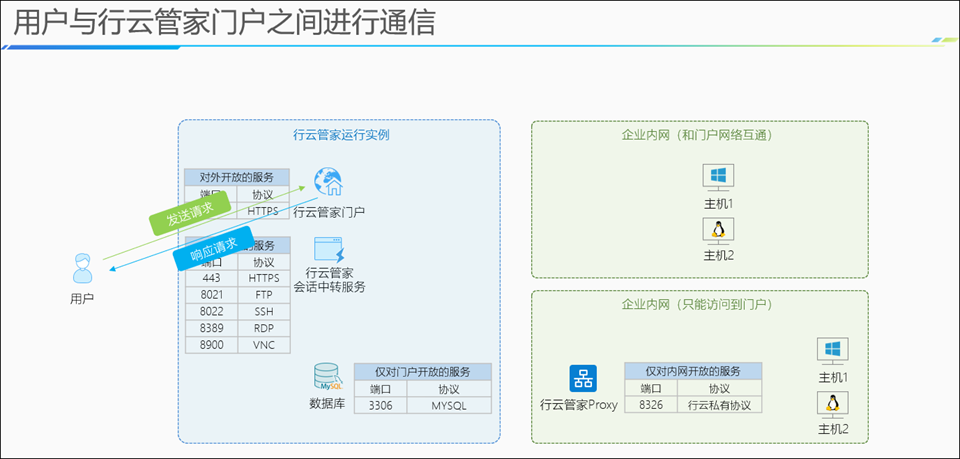Select the 8326 port cell
Viewport: 960px width, 459px height.
(x=651, y=405)
